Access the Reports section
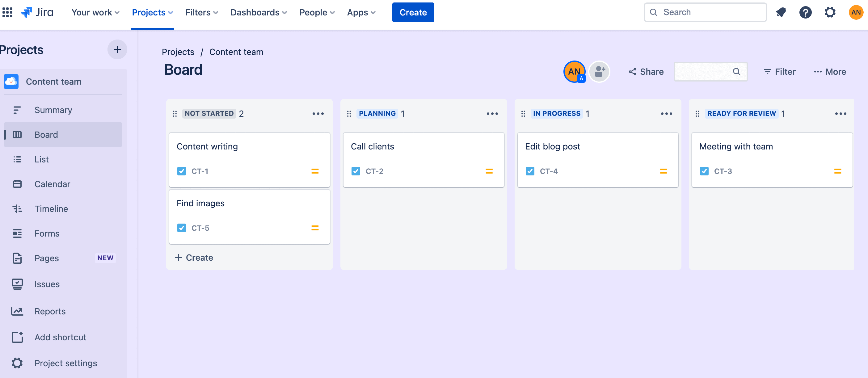 (50, 310)
